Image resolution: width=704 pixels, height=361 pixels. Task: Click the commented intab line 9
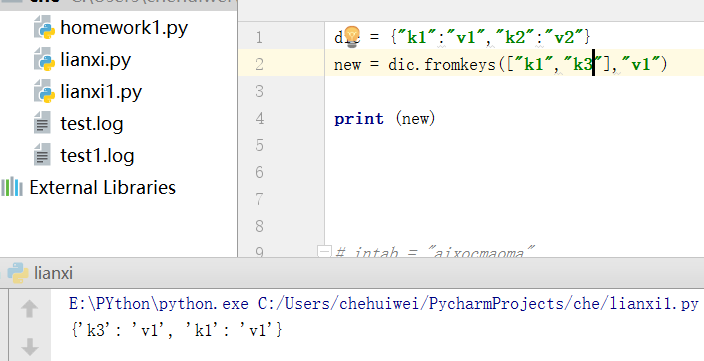coord(435,252)
